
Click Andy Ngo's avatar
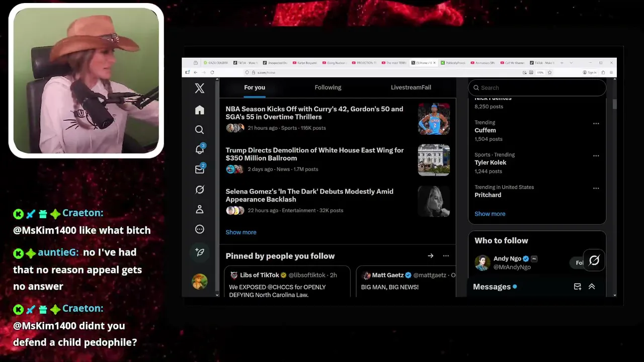482,262
